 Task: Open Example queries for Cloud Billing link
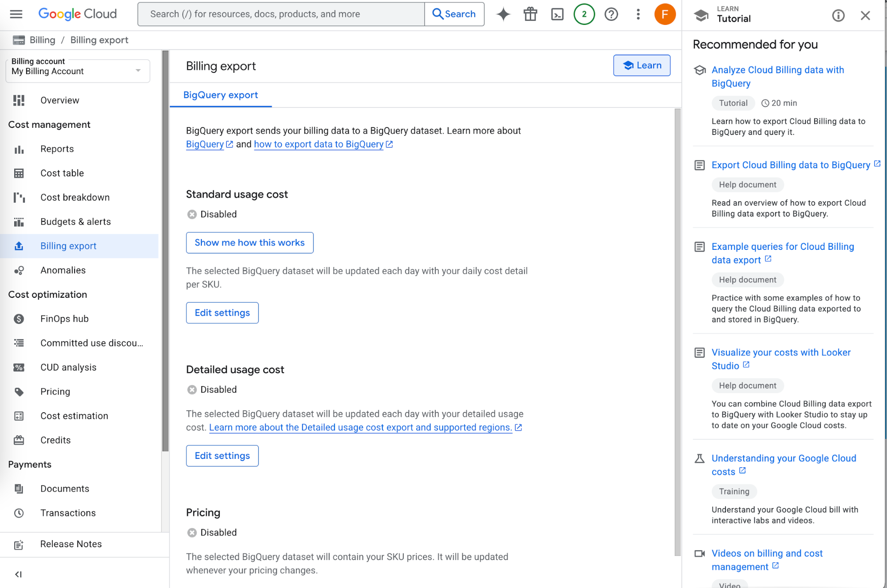tap(783, 253)
